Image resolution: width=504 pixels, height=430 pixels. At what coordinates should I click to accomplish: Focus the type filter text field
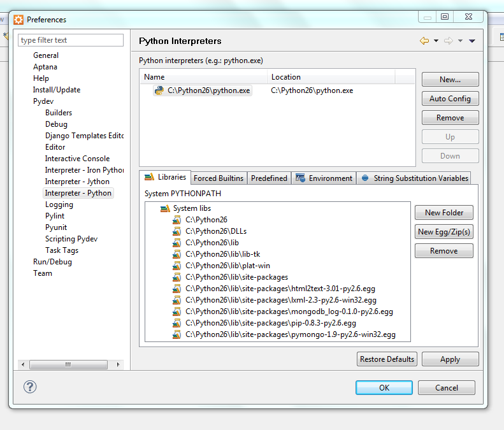point(71,40)
